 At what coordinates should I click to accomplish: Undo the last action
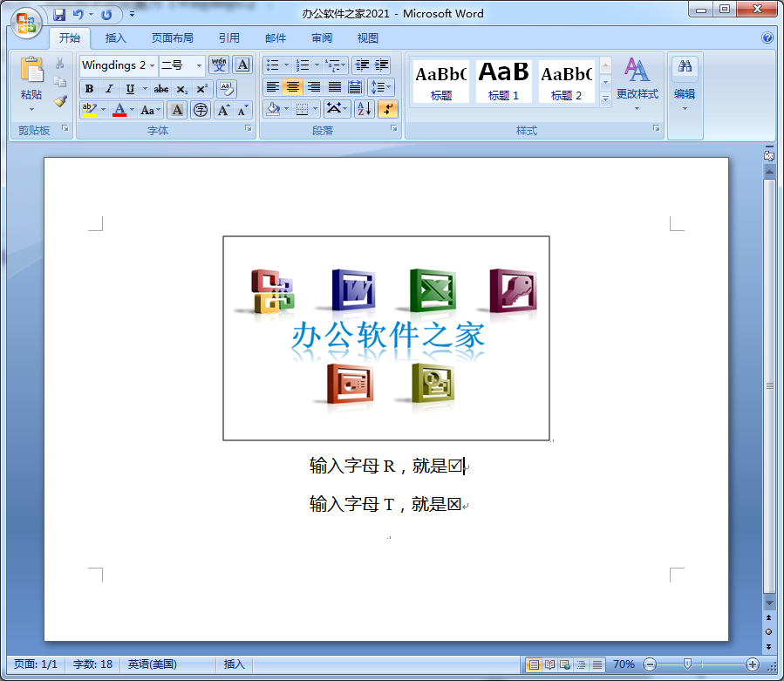[x=78, y=15]
